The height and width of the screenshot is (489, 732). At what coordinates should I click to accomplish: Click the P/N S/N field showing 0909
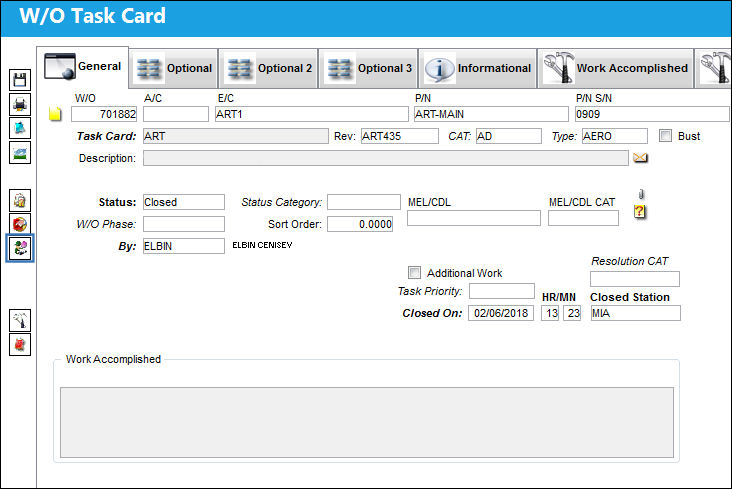point(652,114)
